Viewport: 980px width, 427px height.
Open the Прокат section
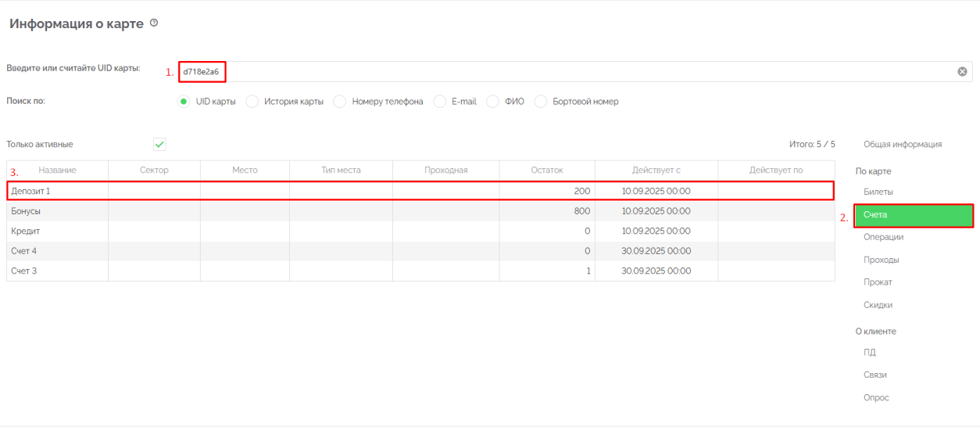pyautogui.click(x=878, y=282)
